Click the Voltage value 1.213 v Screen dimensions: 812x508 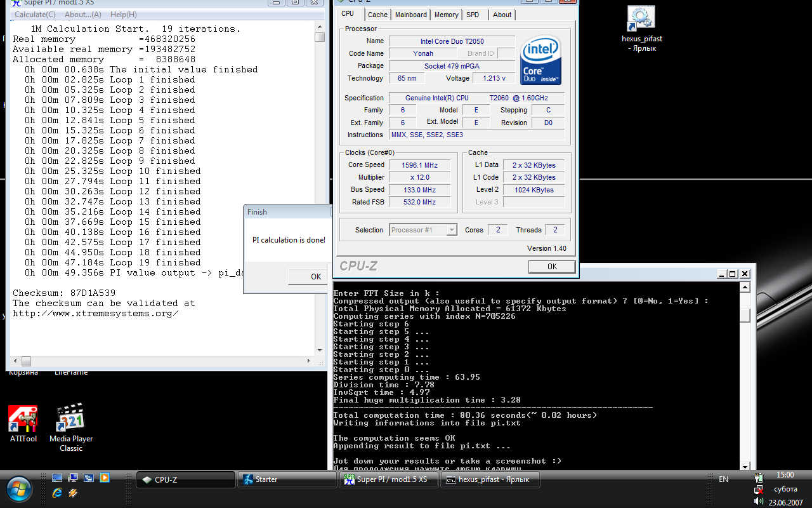tap(494, 78)
